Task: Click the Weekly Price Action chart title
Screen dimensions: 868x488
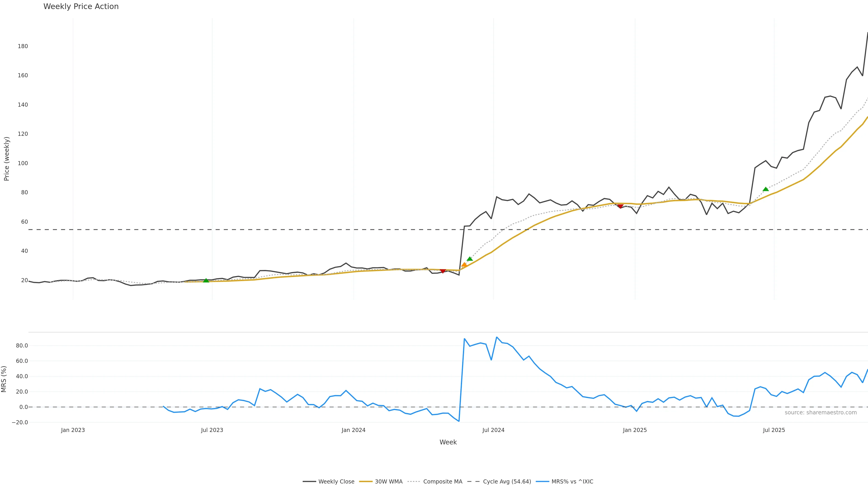Action: coord(81,6)
